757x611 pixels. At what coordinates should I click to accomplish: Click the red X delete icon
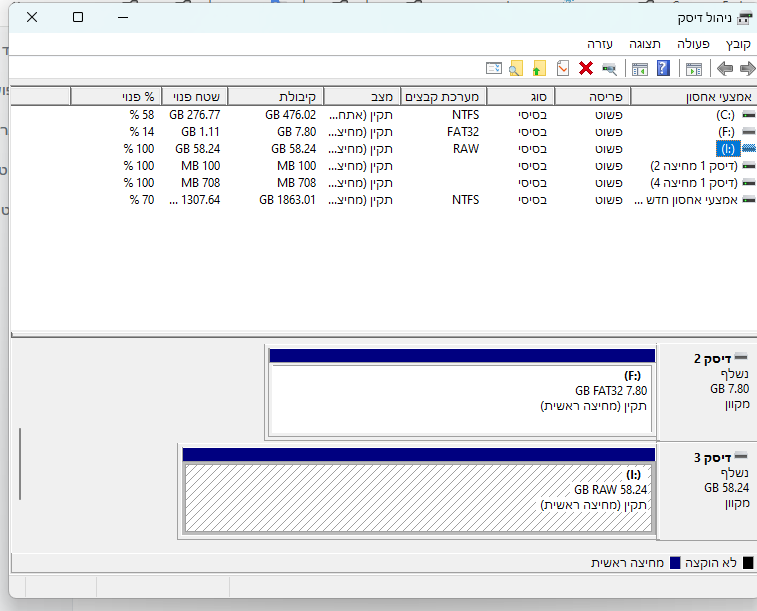tap(586, 69)
